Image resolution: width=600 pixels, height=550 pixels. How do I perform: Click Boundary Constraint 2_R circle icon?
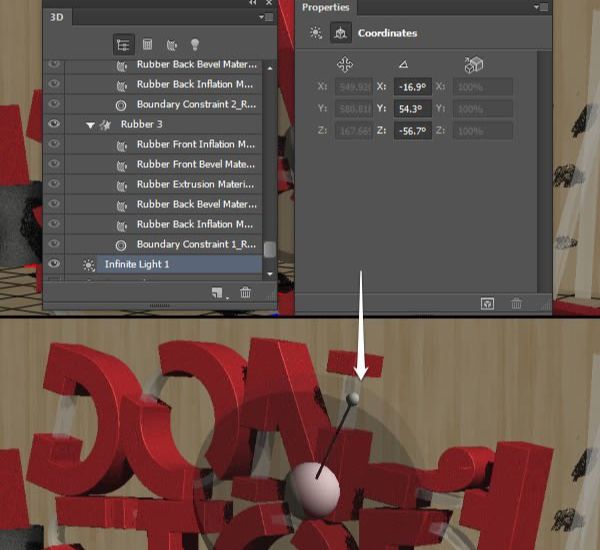[x=121, y=105]
